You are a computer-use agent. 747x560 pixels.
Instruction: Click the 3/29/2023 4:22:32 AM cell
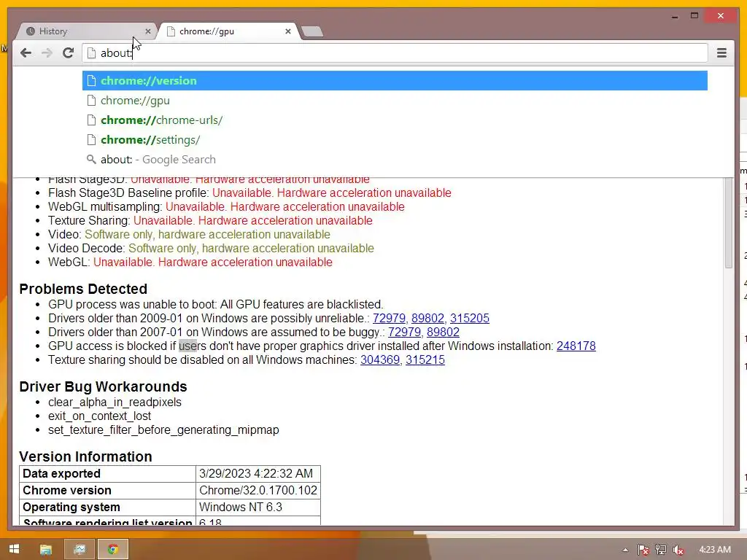(258, 473)
